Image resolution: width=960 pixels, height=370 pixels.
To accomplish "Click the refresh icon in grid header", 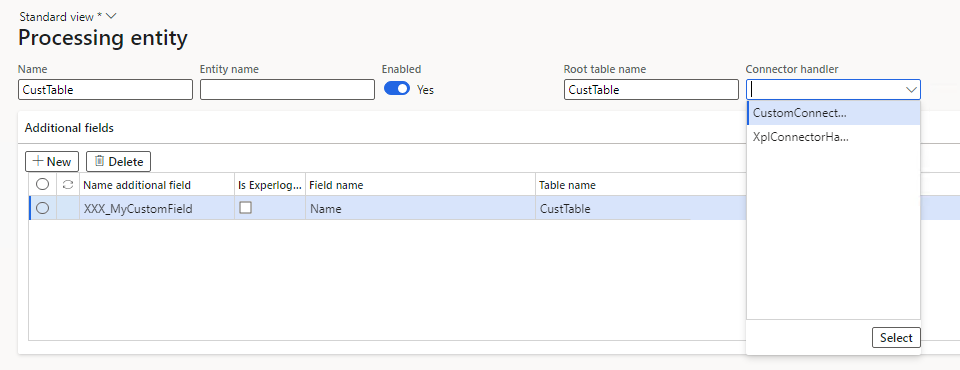I will 68,184.
